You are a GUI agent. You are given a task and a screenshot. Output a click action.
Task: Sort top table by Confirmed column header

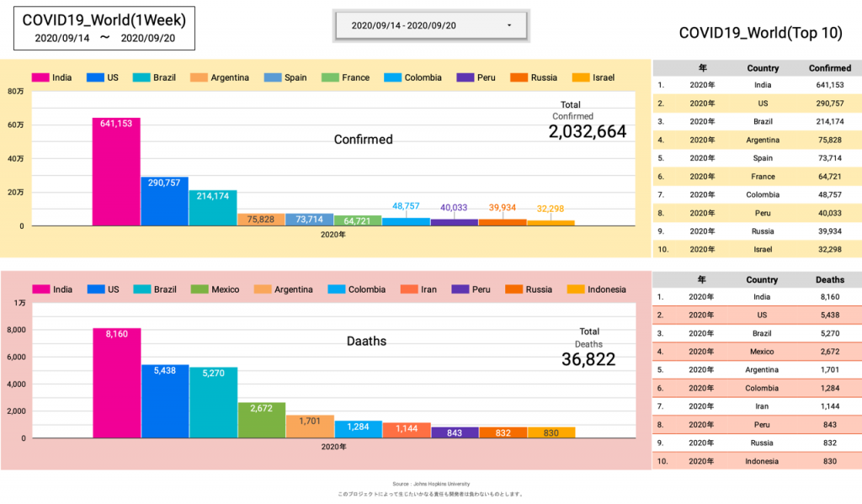tap(829, 68)
